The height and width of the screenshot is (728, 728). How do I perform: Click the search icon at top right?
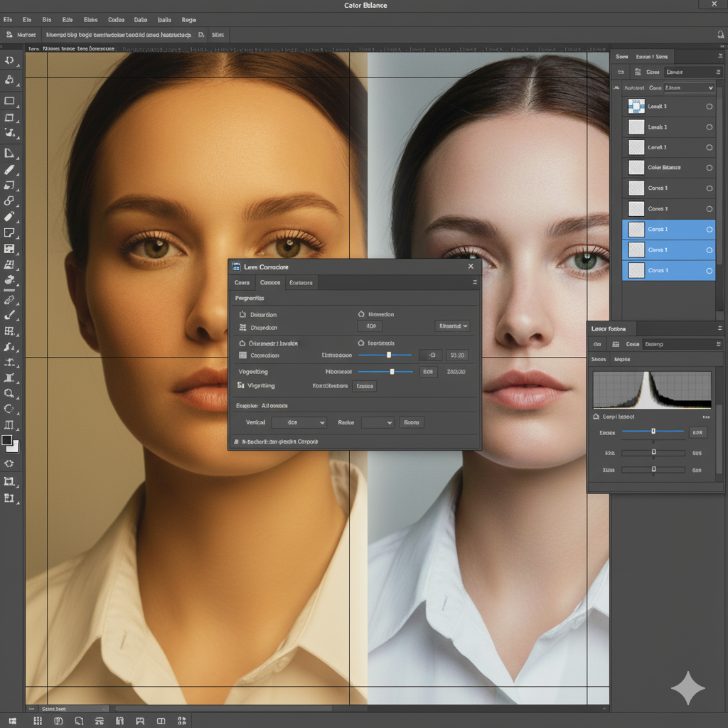720,34
